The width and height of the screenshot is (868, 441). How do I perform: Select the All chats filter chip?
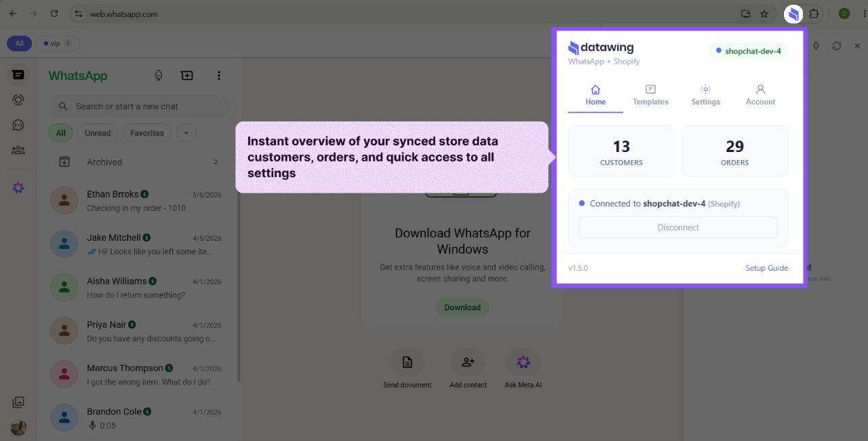click(60, 133)
